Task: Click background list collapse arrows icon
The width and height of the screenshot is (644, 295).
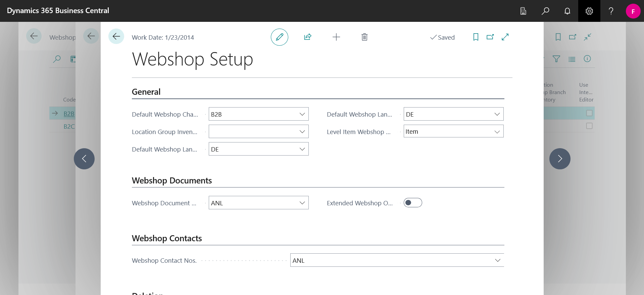Action: click(x=587, y=37)
